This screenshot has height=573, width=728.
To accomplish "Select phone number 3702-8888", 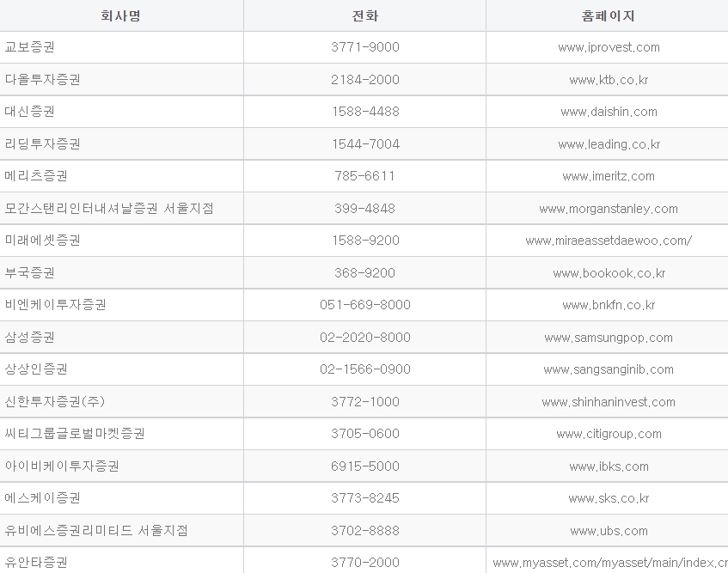I will [365, 531].
